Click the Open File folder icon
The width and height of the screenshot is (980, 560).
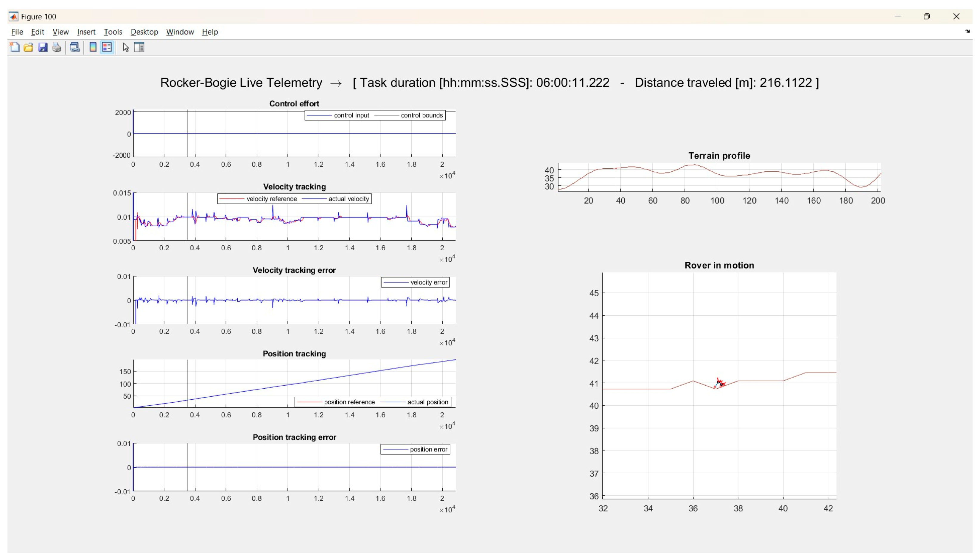(x=28, y=47)
